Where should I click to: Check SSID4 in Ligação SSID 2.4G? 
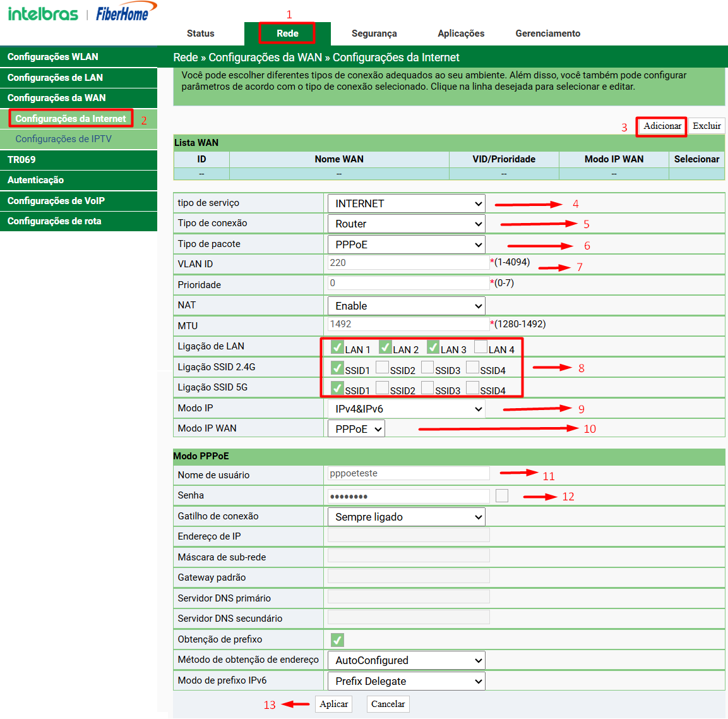point(473,367)
